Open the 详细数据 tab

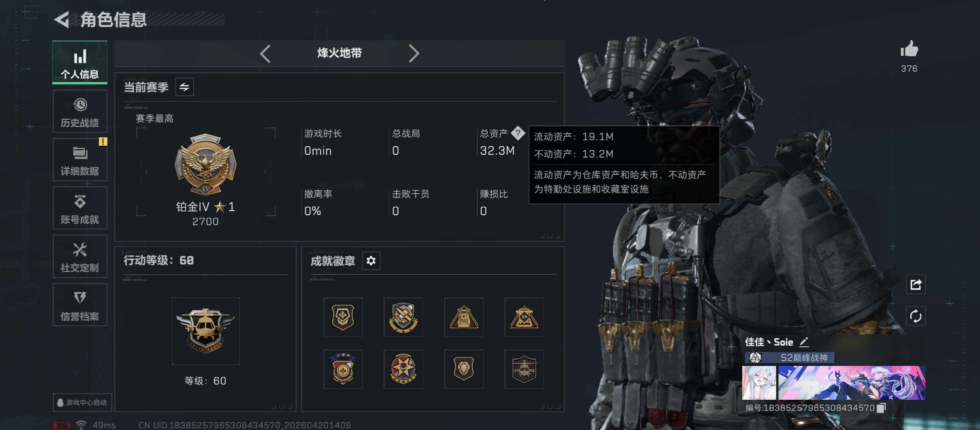coord(80,160)
